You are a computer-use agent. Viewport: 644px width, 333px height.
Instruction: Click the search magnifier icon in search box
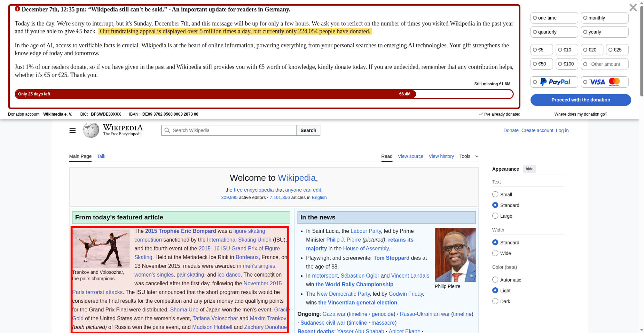pyautogui.click(x=167, y=130)
